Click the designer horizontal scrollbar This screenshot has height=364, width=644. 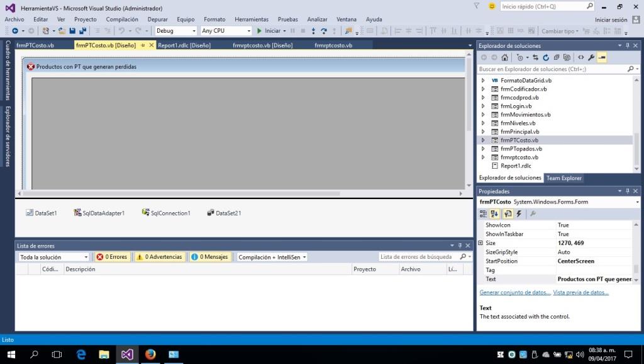(182, 193)
